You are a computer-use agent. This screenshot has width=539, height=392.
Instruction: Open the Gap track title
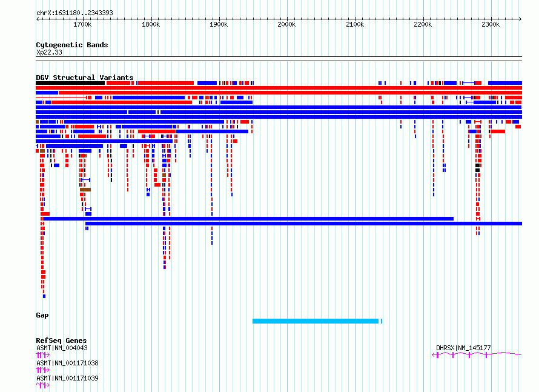coord(42,315)
